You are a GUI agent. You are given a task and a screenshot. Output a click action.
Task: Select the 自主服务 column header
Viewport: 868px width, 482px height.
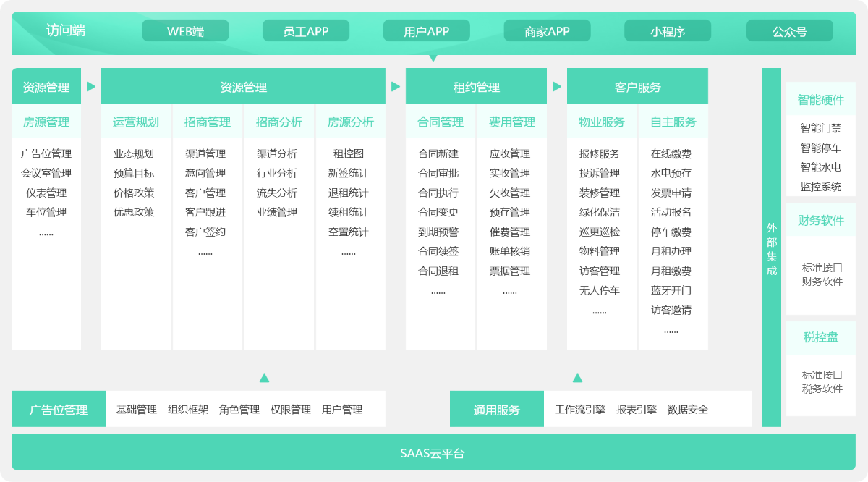click(673, 122)
